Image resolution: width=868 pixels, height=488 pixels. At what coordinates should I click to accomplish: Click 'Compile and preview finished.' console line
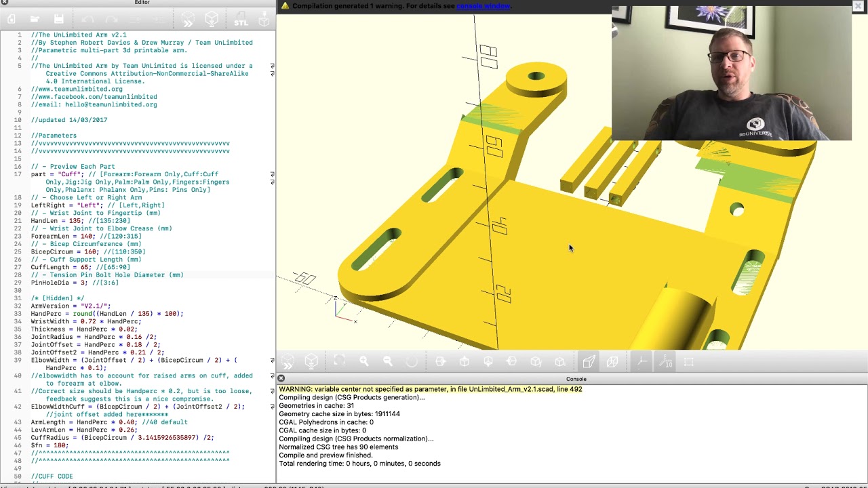tap(325, 455)
